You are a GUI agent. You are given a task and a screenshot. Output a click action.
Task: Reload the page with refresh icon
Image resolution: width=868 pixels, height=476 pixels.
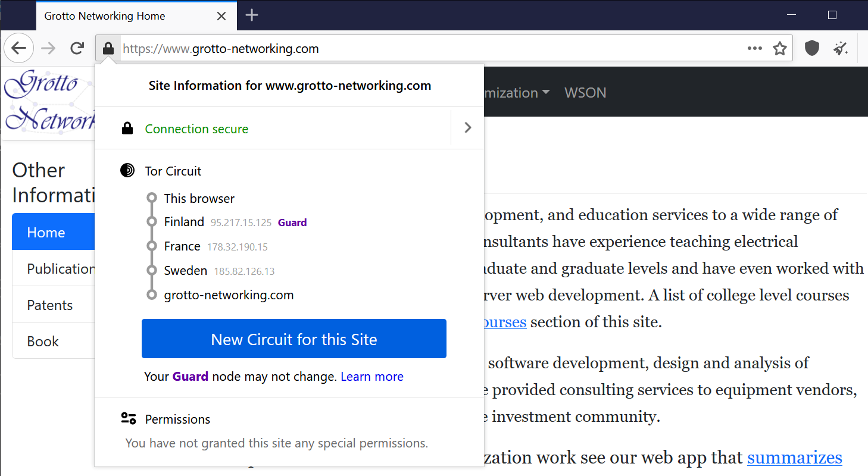tap(77, 49)
